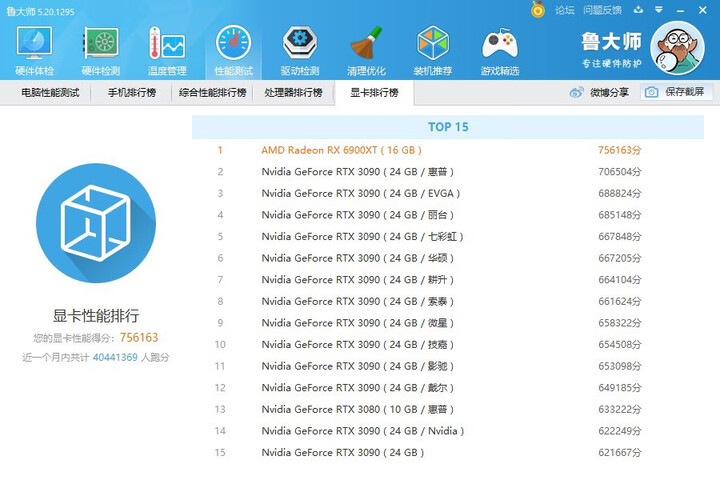This screenshot has height=480, width=720.
Task: Select RTX 3090 Nvidia row ranked 14
Action: (448, 431)
